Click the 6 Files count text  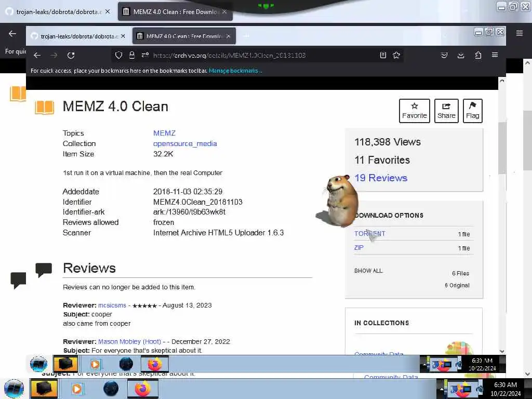[x=460, y=273]
